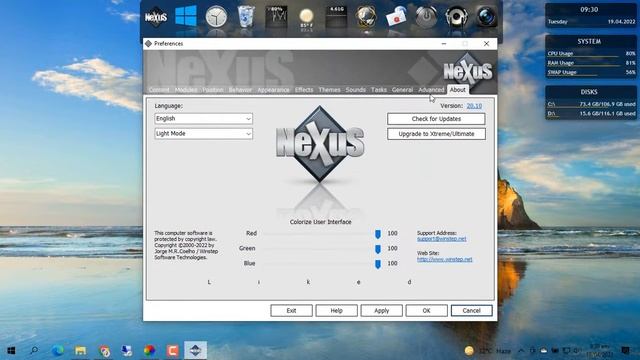640x360 pixels.
Task: Open Google Chrome from taskbar
Action: coord(104,350)
